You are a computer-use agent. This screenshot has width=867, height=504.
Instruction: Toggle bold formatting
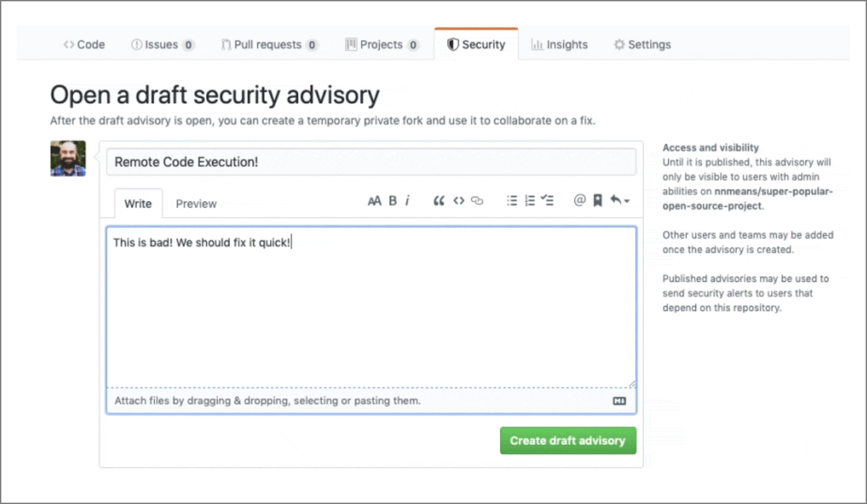[392, 200]
